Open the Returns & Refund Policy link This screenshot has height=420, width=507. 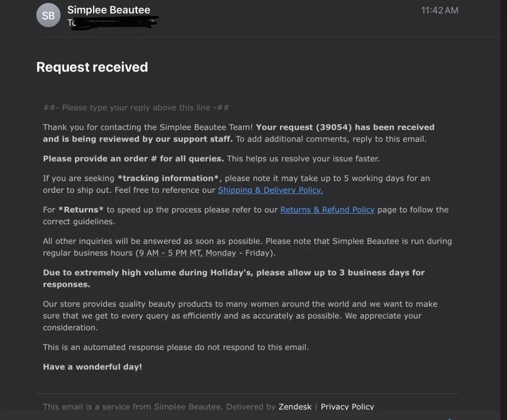(x=327, y=210)
